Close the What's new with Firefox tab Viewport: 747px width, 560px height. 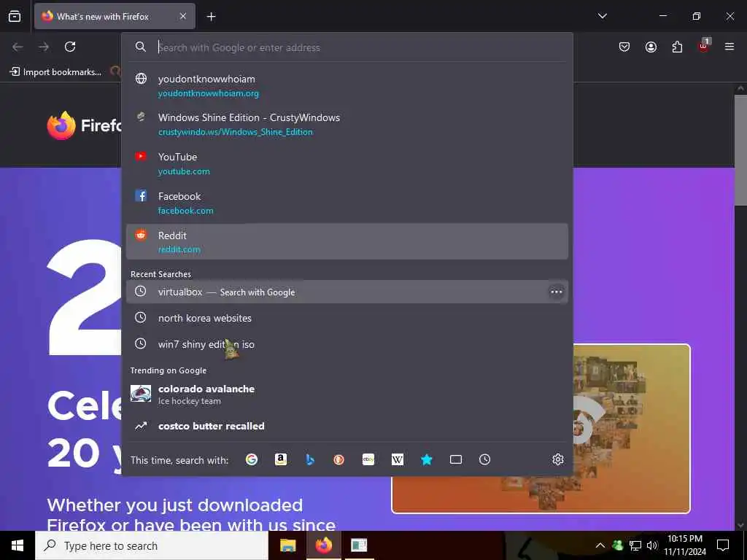(183, 16)
